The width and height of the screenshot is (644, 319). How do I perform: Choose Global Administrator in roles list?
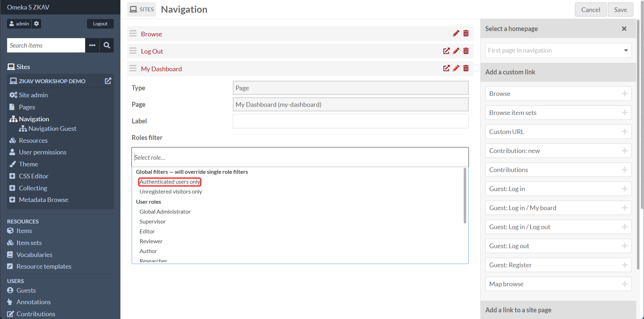pos(165,212)
